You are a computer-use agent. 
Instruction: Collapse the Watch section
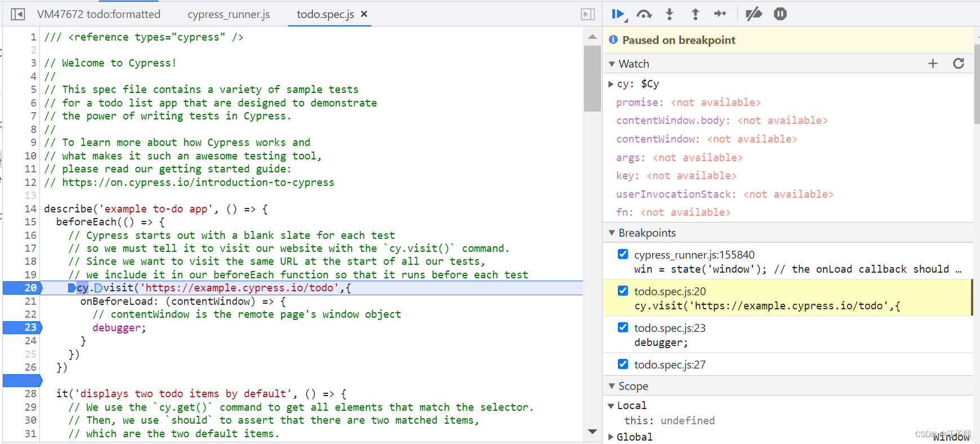612,64
